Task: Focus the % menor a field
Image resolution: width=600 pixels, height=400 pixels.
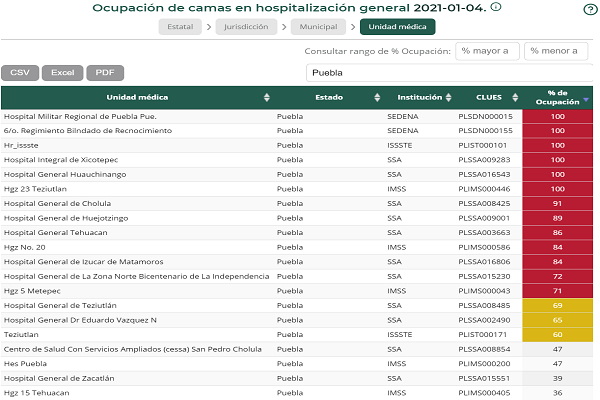Action: (x=556, y=51)
